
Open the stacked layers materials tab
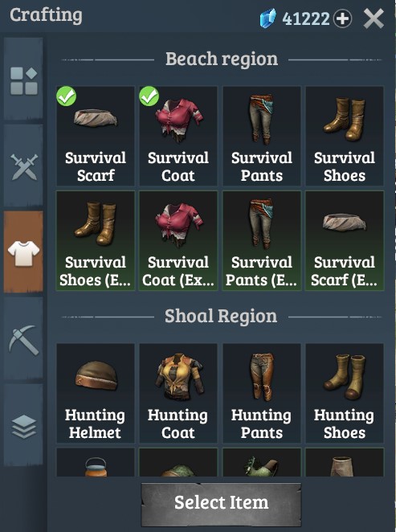tap(23, 425)
